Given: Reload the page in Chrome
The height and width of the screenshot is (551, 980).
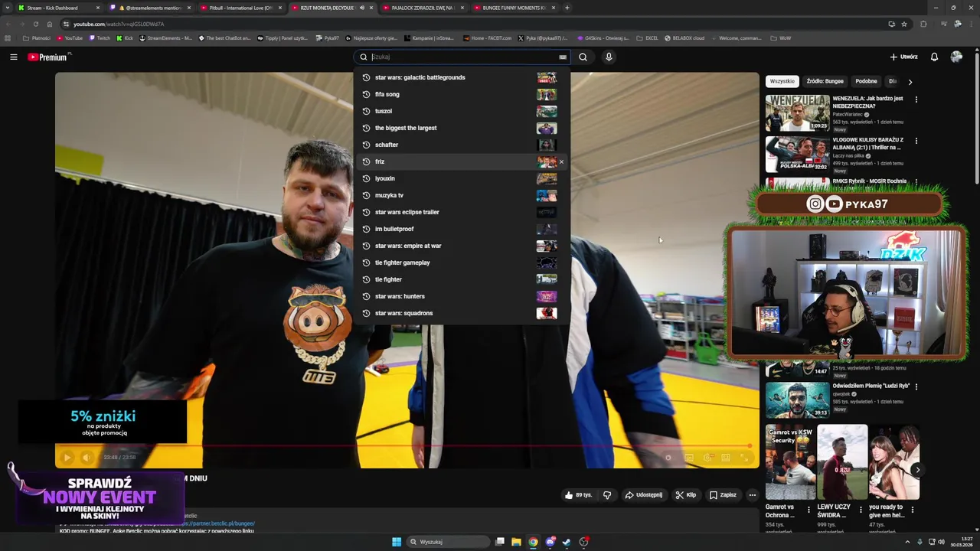Looking at the screenshot, I should click(x=35, y=24).
